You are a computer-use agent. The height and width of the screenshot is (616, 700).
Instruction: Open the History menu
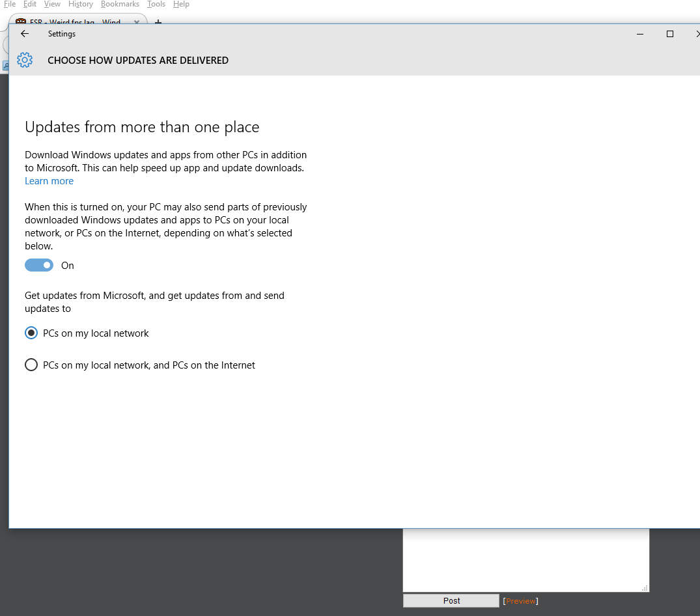click(x=81, y=4)
